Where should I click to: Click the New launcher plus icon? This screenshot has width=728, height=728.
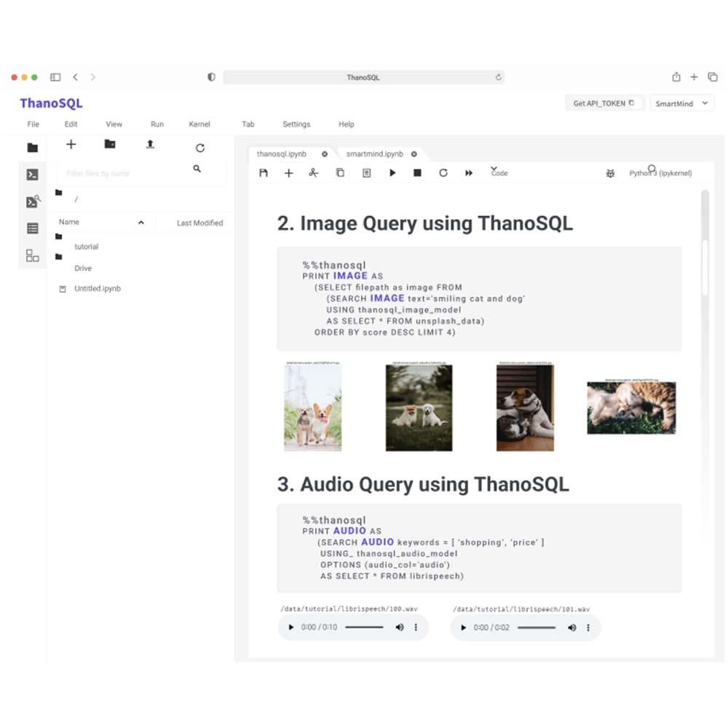71,145
